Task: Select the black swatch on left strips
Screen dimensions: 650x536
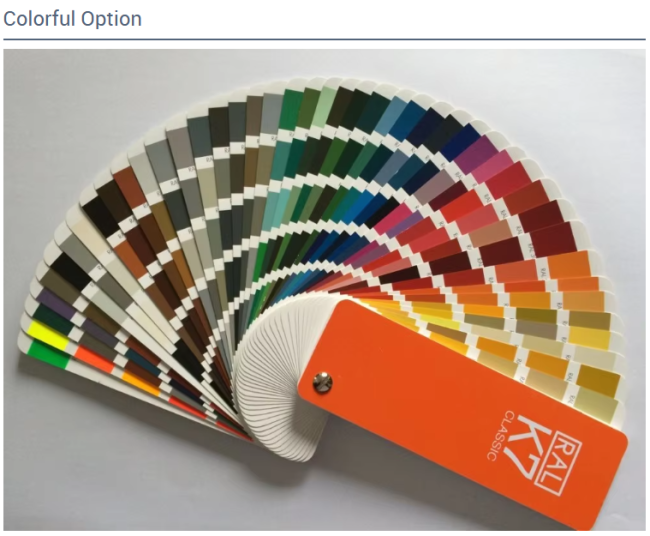Action: tap(71, 268)
